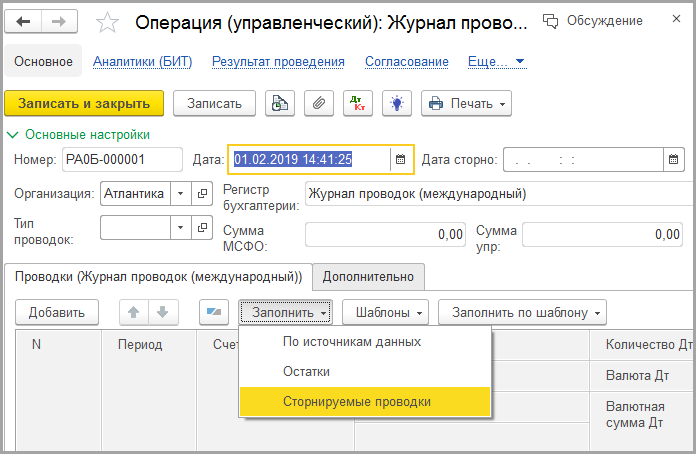This screenshot has height=454, width=696.
Task: Open calendar picker for Дата сторно
Action: pyautogui.click(x=674, y=159)
